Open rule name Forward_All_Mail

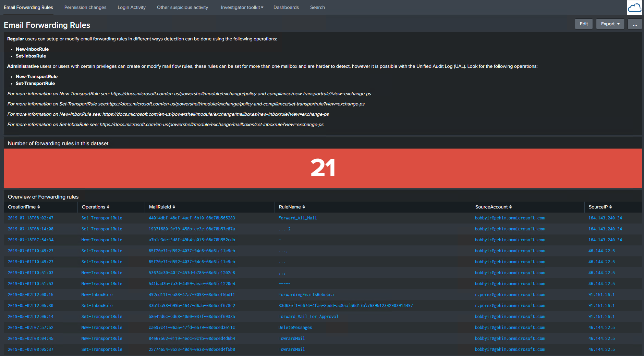coord(297,218)
